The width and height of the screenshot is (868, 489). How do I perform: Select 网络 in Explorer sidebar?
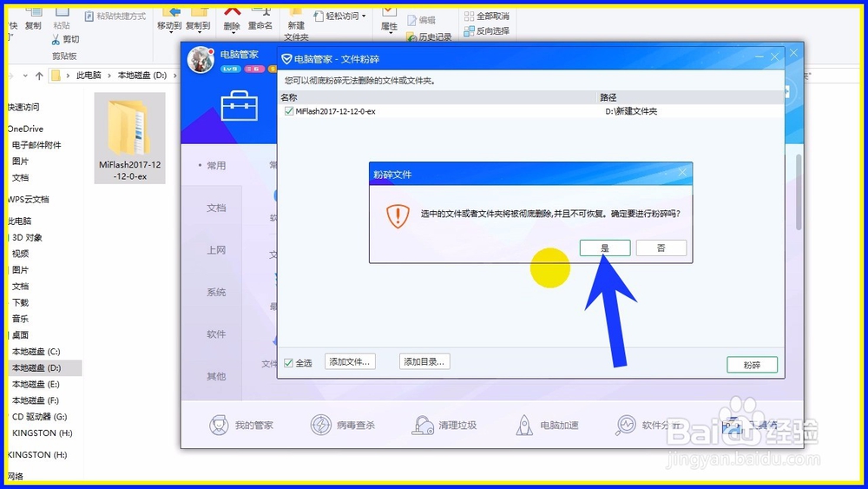click(16, 476)
